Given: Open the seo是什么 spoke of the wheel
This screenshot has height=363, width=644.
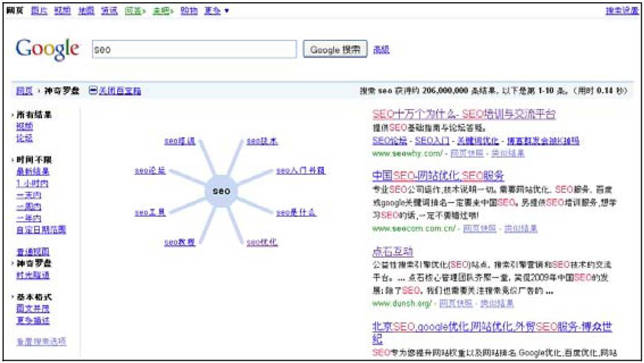Looking at the screenshot, I should click(296, 212).
